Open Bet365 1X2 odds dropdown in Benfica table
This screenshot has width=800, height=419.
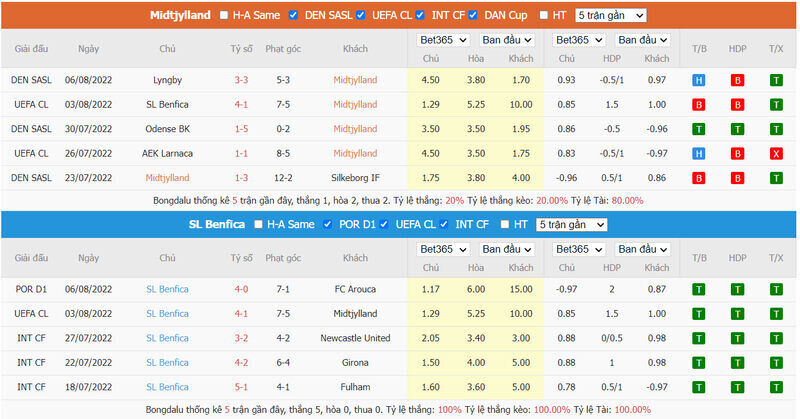(x=443, y=249)
